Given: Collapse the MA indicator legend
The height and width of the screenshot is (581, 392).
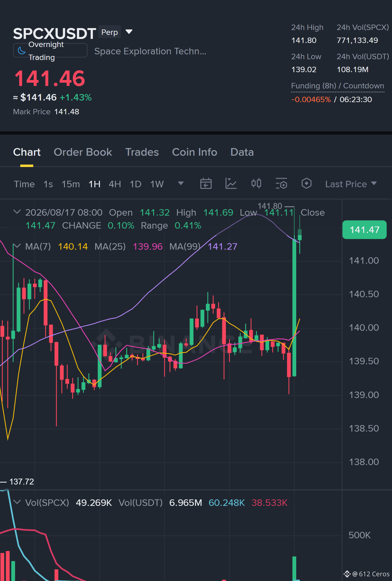Looking at the screenshot, I should coord(17,246).
